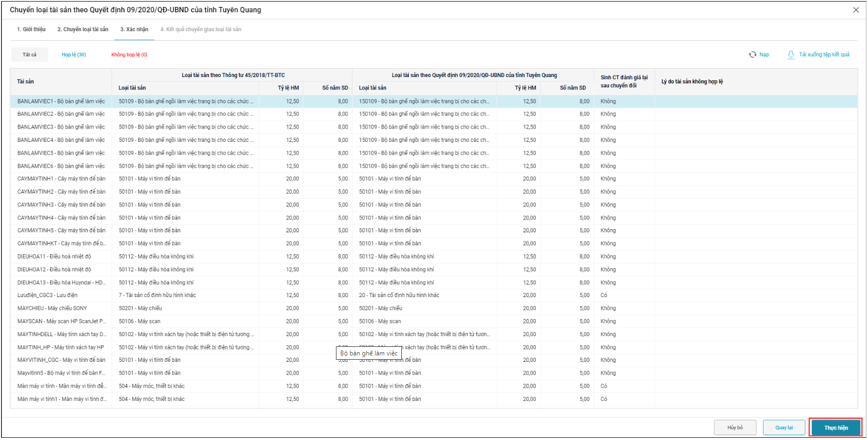Filter by Hợp lệ (30) records

(x=73, y=55)
